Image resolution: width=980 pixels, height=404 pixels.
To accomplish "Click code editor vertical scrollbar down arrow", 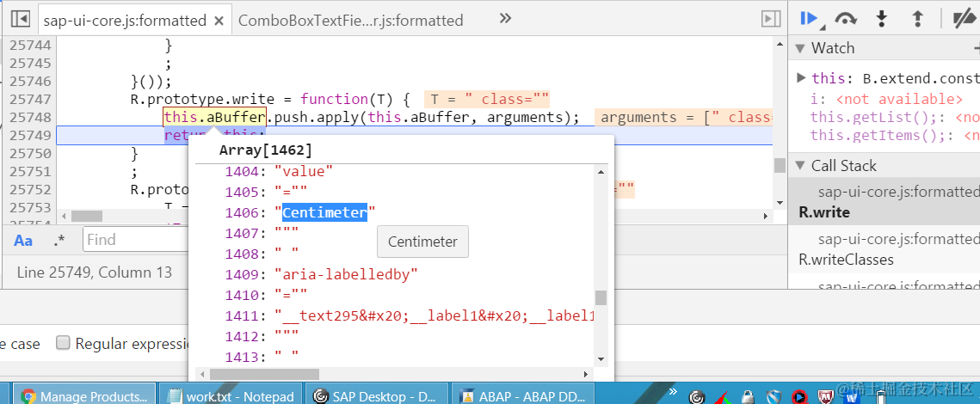I will pos(780,203).
